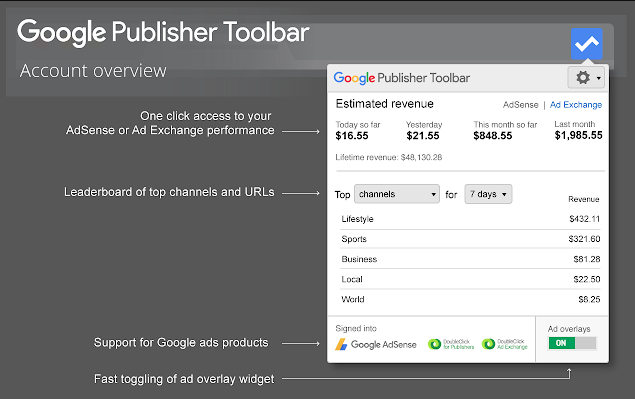Click the Google AdSense logo

376,344
